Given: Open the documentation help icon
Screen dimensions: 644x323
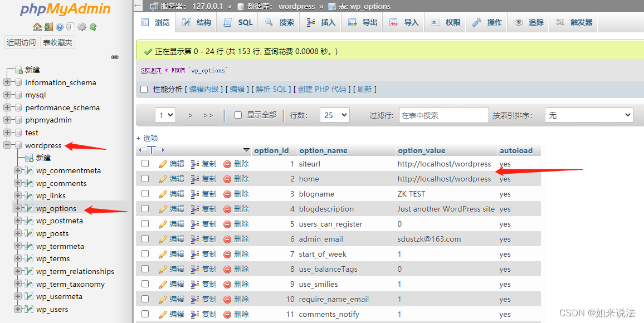Looking at the screenshot, I should pyautogui.click(x=60, y=27).
